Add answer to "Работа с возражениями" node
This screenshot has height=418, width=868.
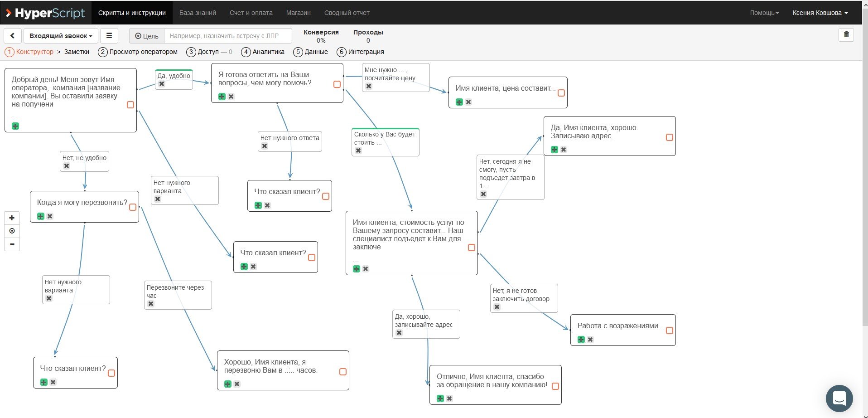(581, 340)
